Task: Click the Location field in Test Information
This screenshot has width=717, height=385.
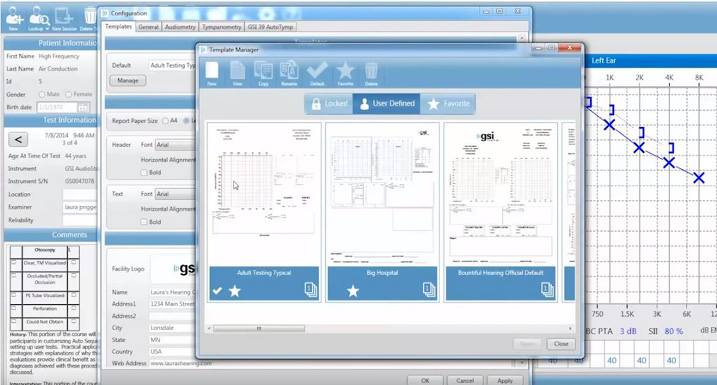Action: click(x=80, y=194)
